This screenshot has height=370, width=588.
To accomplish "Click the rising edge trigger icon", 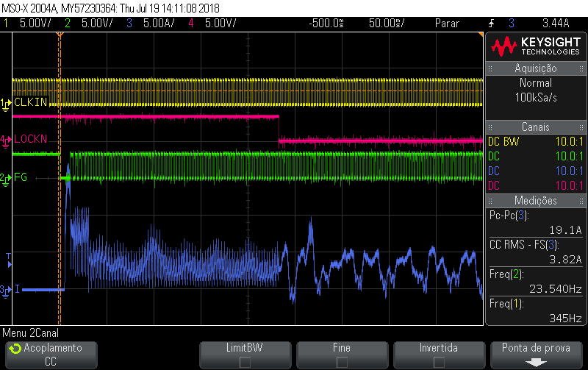I will 491,24.
